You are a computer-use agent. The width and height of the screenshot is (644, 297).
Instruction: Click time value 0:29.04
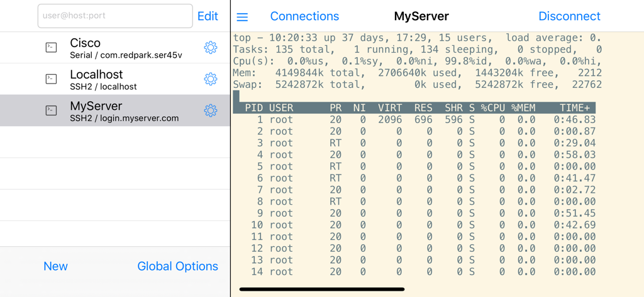(575, 143)
